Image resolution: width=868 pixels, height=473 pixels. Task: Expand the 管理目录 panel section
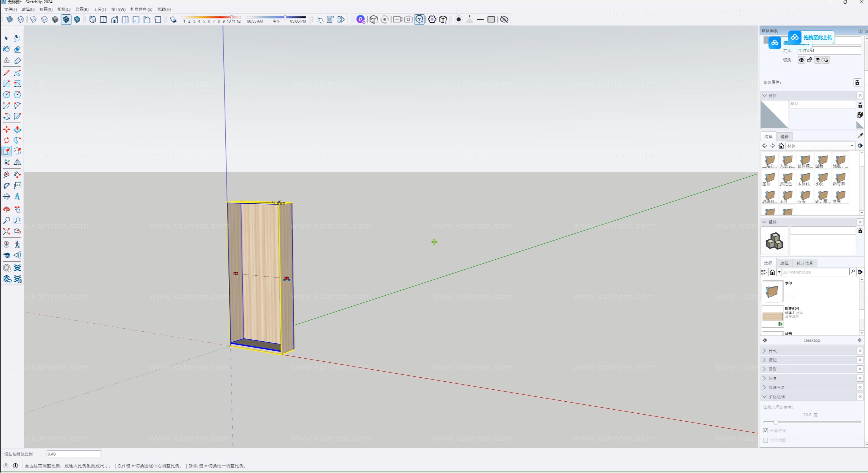coord(764,388)
